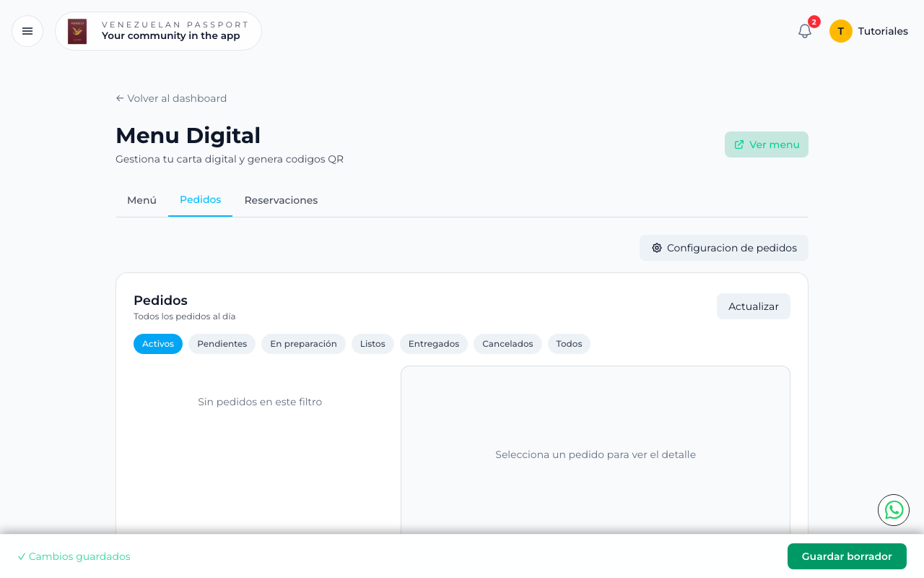Open the Tutoriales account name
Screen dimensions: 924x578
tap(883, 31)
